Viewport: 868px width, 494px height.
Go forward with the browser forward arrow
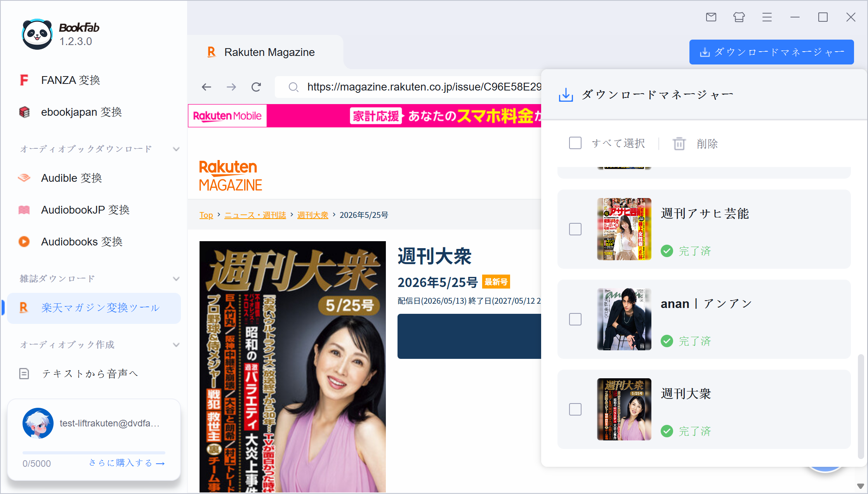[231, 87]
